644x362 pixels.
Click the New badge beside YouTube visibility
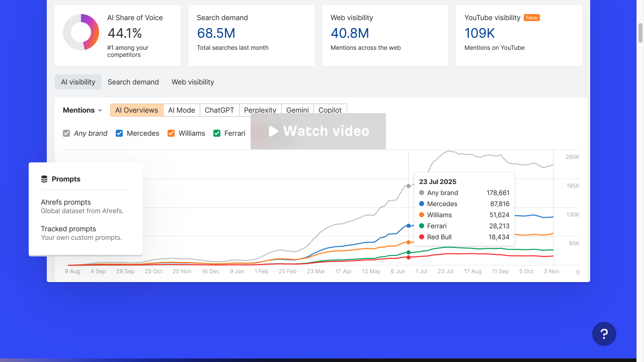point(532,18)
